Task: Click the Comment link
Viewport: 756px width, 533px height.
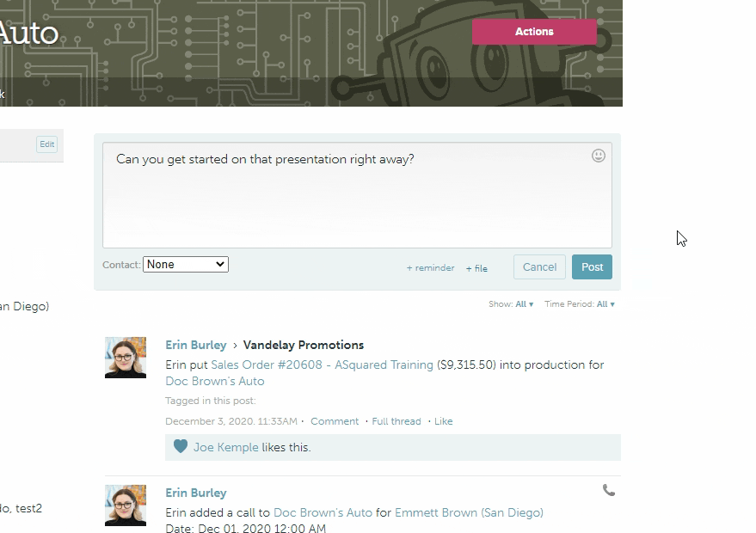Action: tap(335, 421)
